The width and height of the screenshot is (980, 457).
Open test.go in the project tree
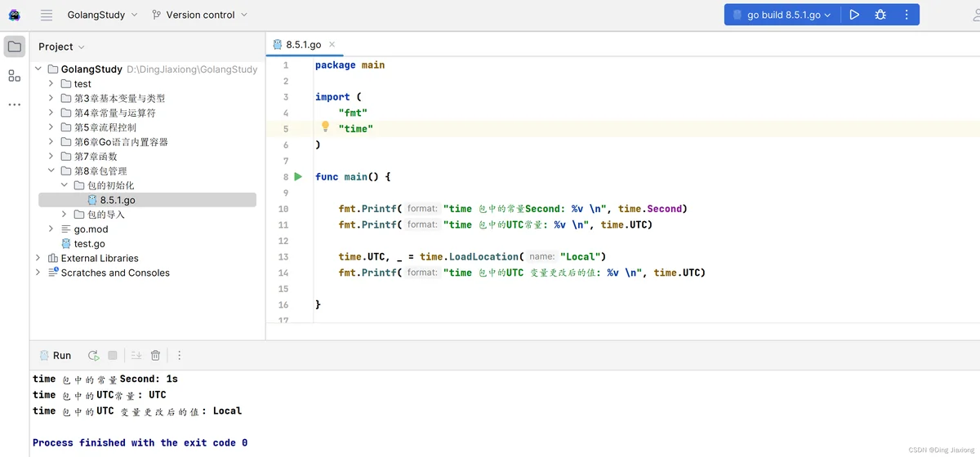pos(89,243)
